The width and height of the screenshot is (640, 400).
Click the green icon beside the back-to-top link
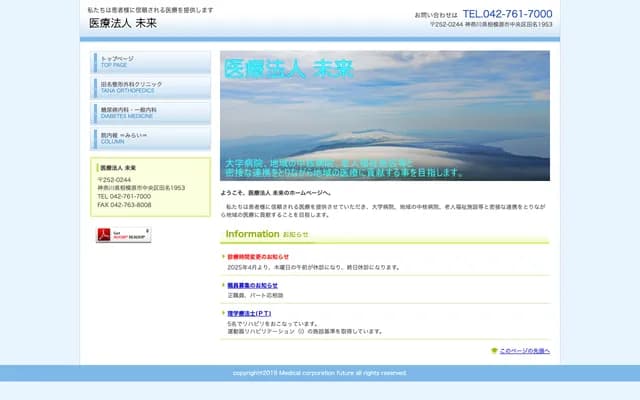point(494,351)
